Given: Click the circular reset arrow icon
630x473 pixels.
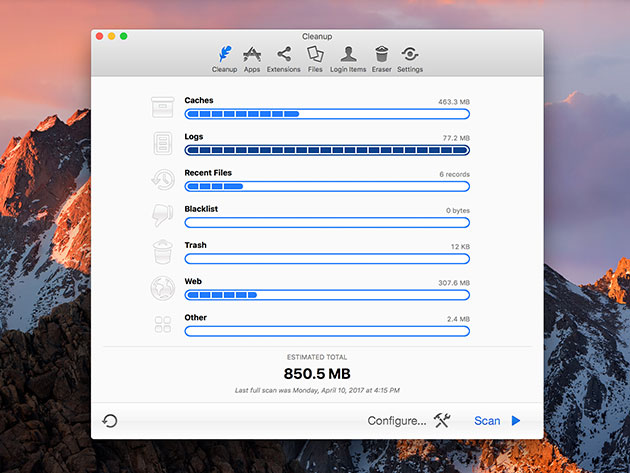Looking at the screenshot, I should [x=110, y=421].
